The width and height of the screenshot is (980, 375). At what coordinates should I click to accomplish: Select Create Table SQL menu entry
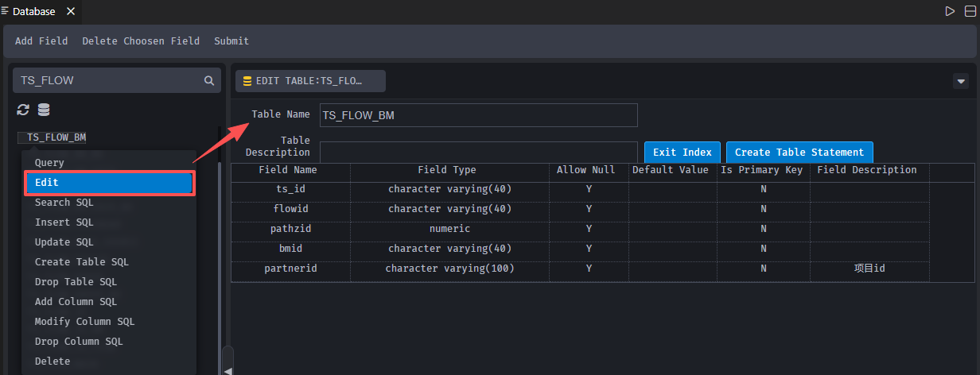pyautogui.click(x=81, y=262)
